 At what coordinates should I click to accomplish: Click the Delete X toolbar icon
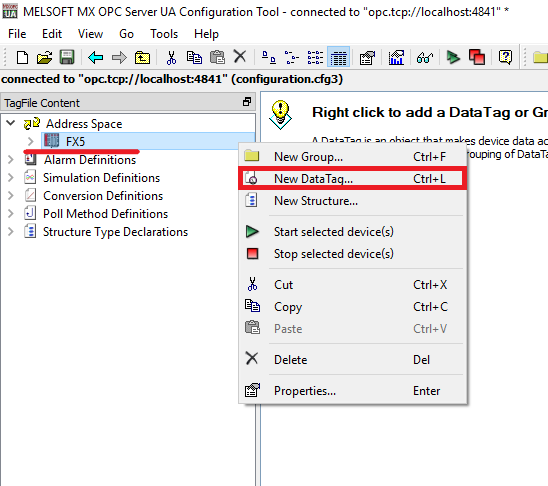tap(240, 57)
